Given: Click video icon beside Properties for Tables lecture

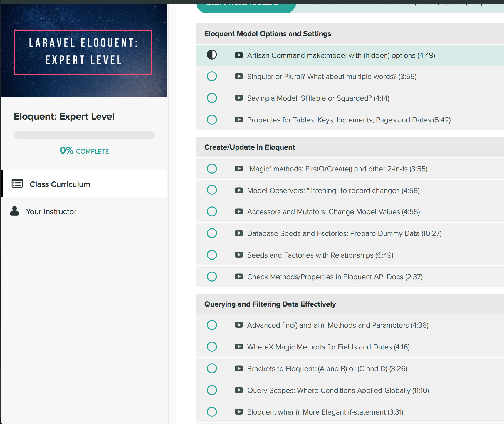Looking at the screenshot, I should 239,120.
